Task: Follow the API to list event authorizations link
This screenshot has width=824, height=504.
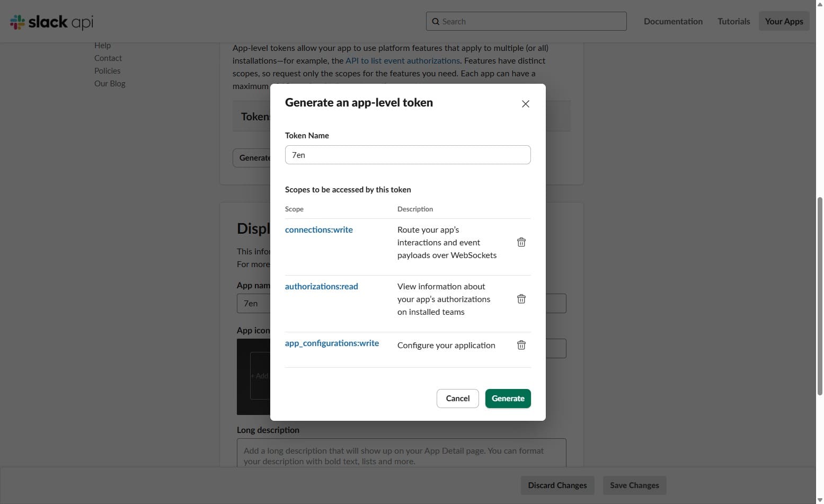Action: [x=403, y=60]
